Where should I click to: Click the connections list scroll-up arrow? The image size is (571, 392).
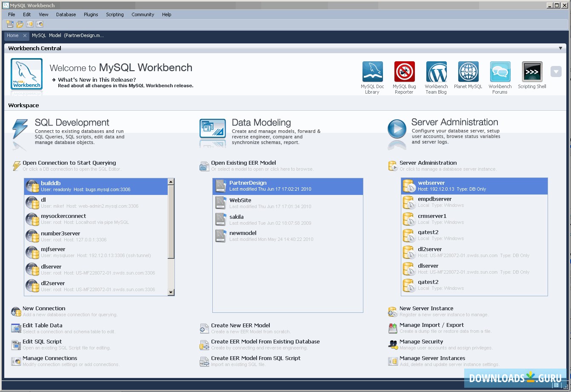click(171, 182)
